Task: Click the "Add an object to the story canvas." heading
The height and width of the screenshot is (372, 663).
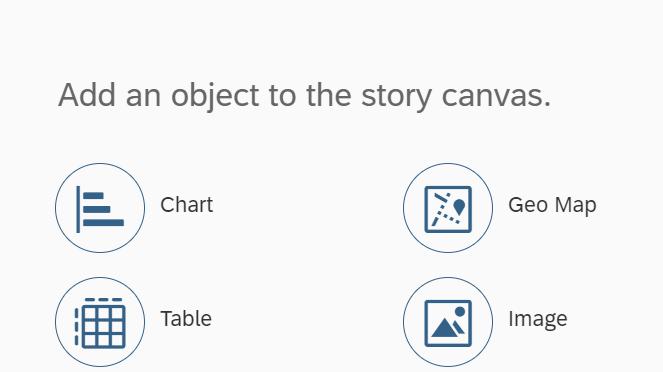Action: pyautogui.click(x=304, y=96)
